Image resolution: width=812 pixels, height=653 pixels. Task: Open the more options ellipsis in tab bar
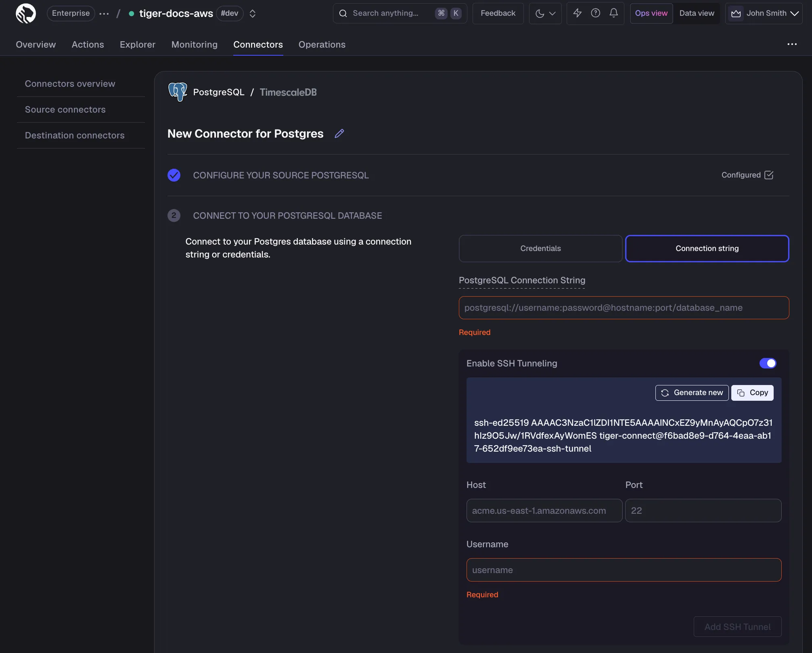click(792, 44)
